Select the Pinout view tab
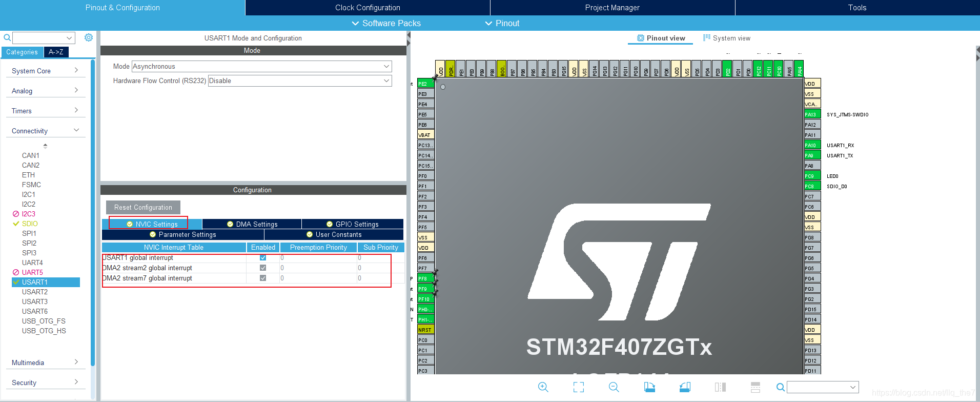This screenshot has width=980, height=402. 661,38
